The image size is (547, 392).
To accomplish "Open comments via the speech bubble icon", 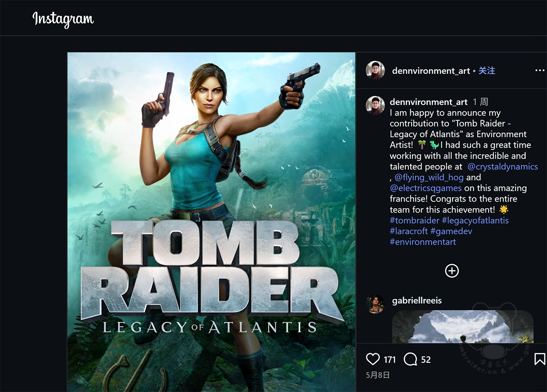I will (x=410, y=359).
